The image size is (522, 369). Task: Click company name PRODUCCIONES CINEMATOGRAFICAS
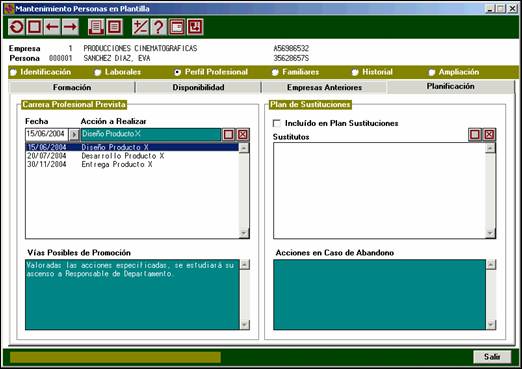140,49
